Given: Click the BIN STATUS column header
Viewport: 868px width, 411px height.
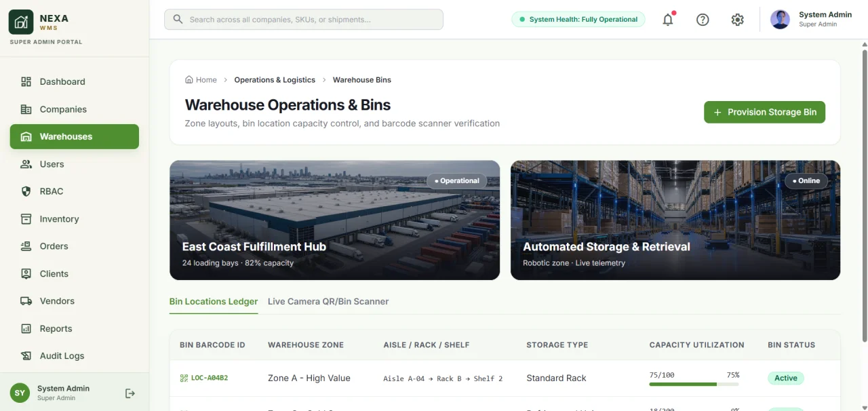Looking at the screenshot, I should 791,345.
